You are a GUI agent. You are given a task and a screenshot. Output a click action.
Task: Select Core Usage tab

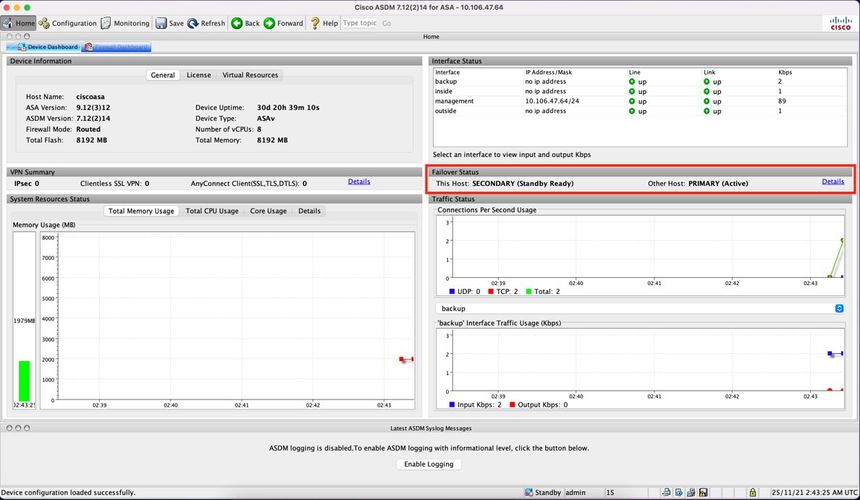268,211
